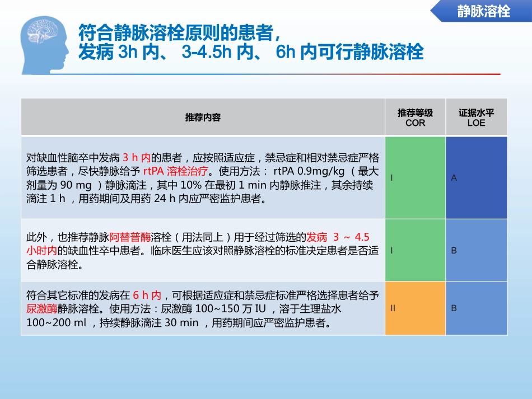Viewport: 532px width, 399px height.
Task: Click the brain head silhouette icon
Action: point(44,45)
